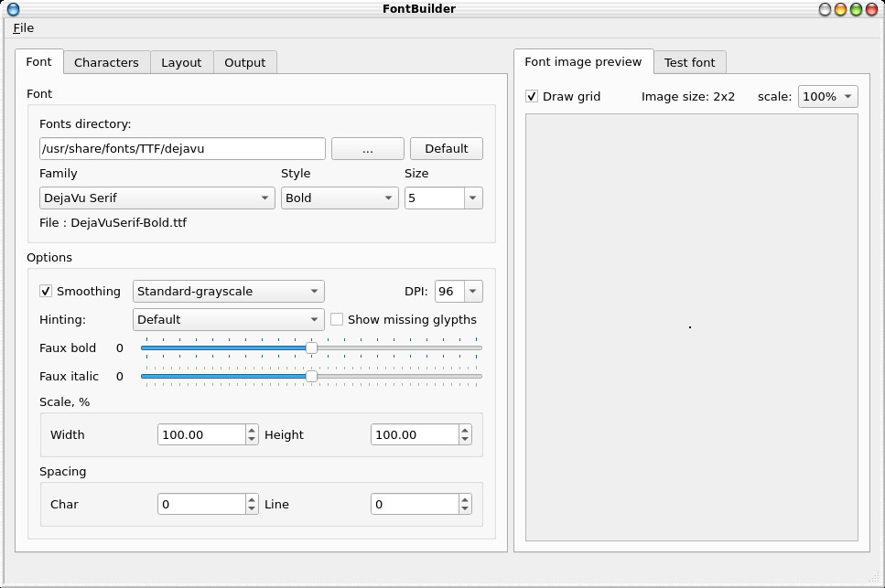The image size is (885, 588).
Task: Decrease Line spacing with down arrow
Action: click(x=465, y=509)
